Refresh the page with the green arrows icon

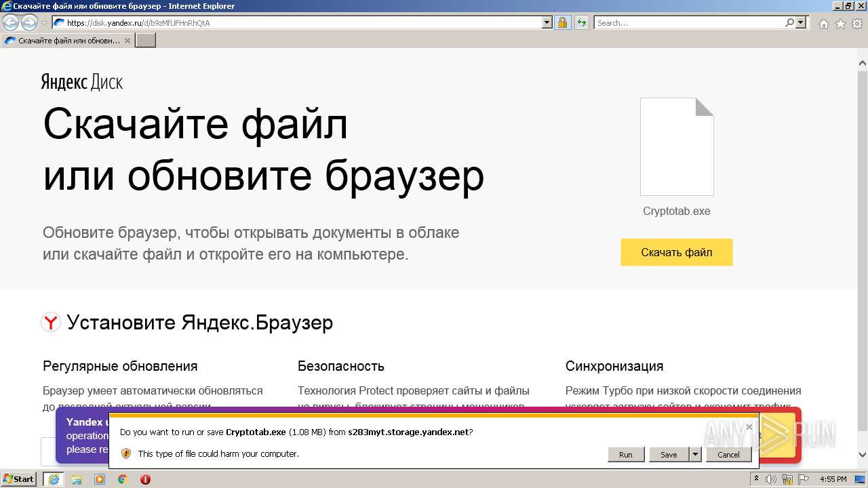[581, 22]
